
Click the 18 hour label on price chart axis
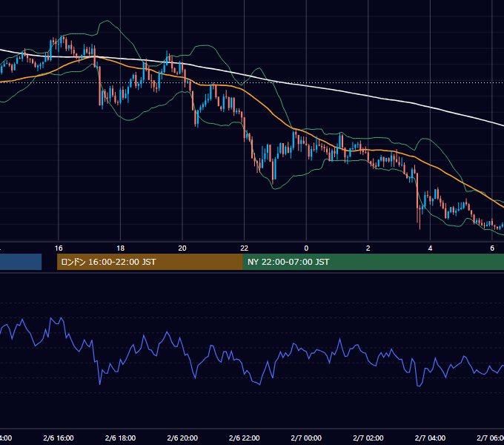click(x=120, y=248)
